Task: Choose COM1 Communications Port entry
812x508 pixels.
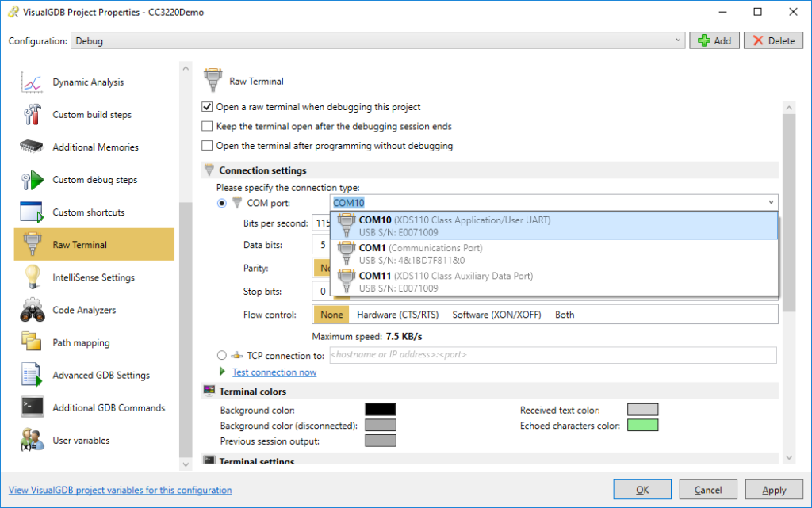Action: click(476, 252)
